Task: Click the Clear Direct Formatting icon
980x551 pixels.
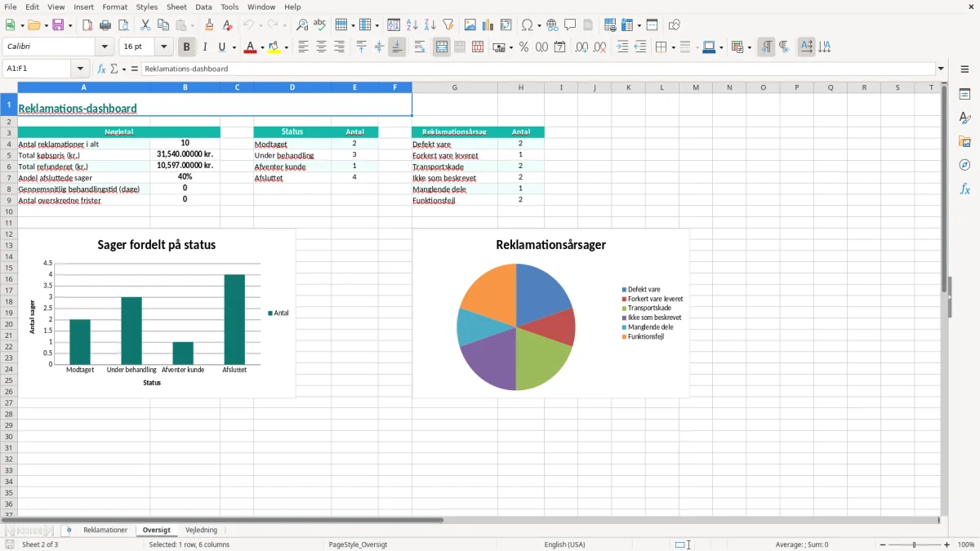Action: coord(228,25)
